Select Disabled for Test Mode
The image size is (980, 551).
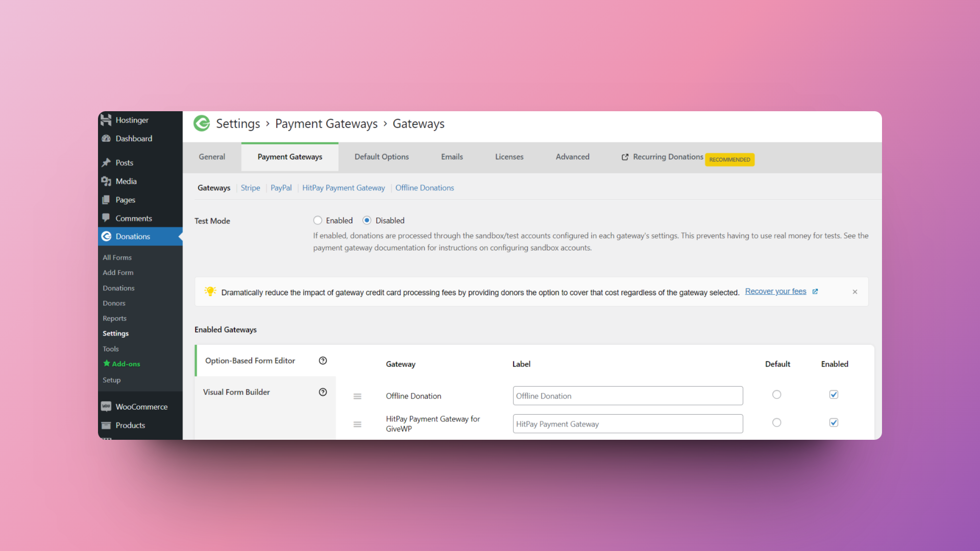367,220
